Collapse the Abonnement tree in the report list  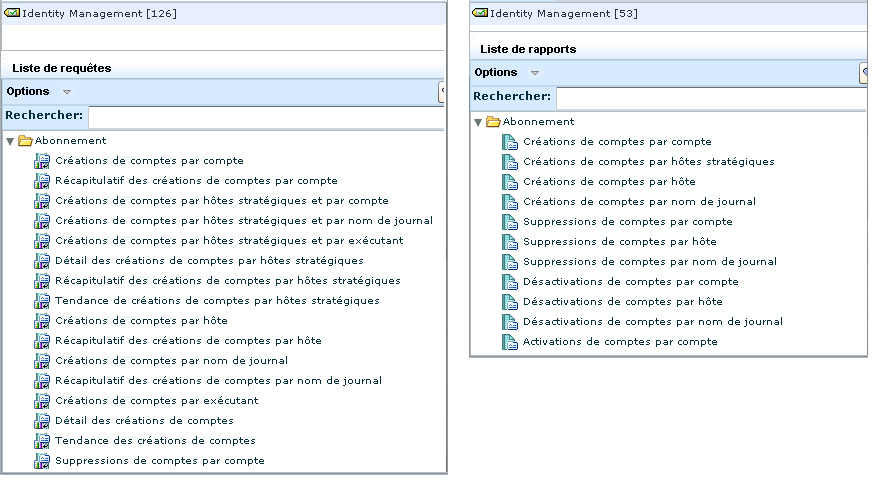[x=478, y=123]
